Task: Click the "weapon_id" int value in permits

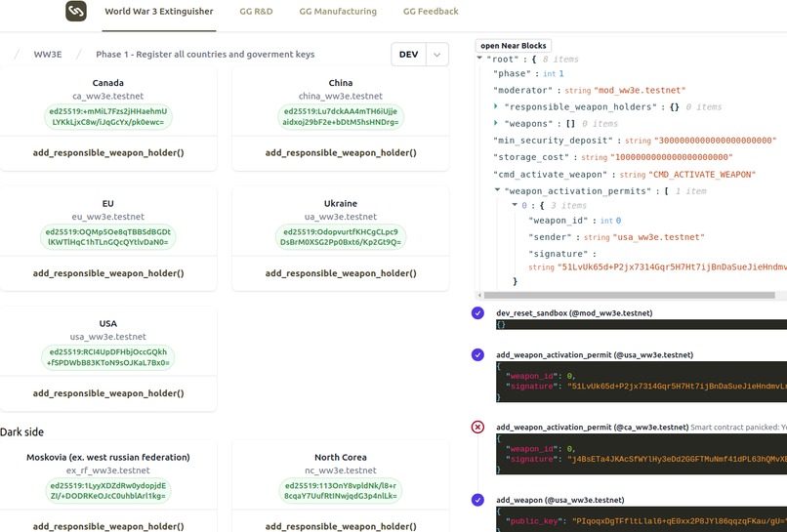Action: pyautogui.click(x=618, y=221)
